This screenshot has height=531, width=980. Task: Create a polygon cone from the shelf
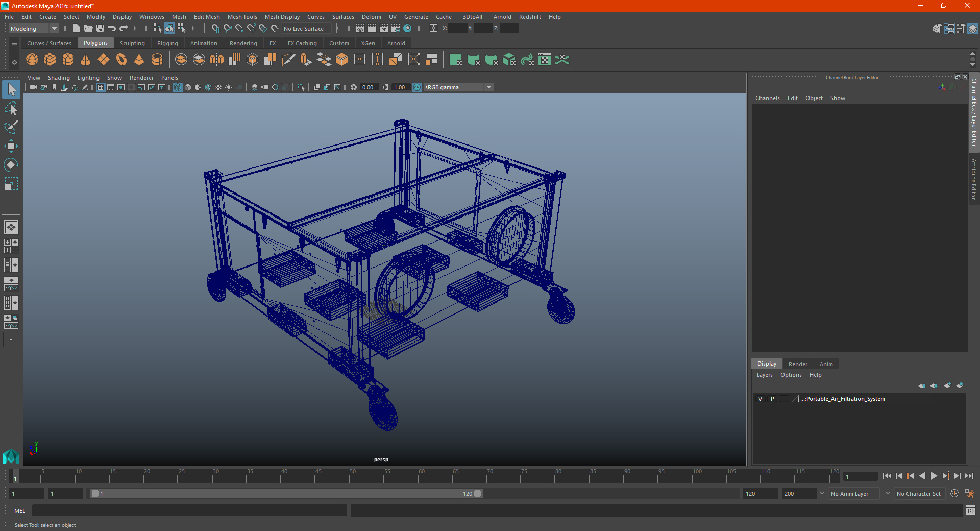click(86, 60)
